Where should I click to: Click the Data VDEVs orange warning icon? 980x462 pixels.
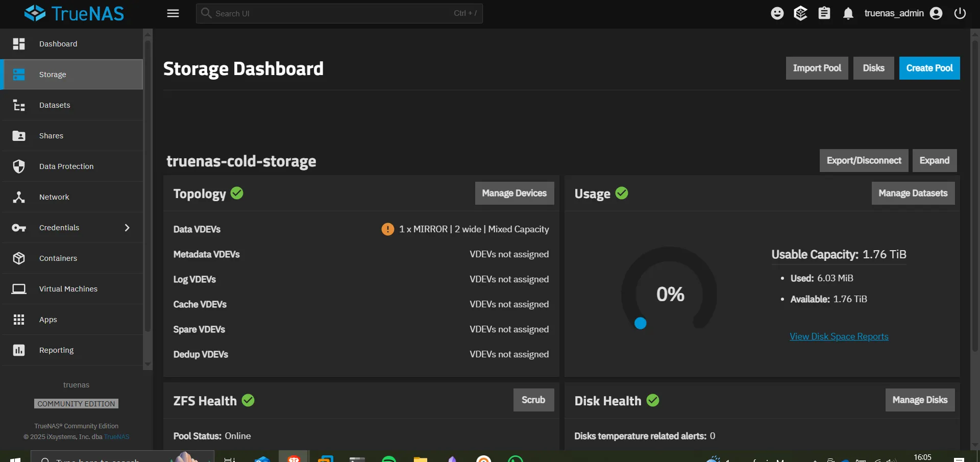click(387, 229)
